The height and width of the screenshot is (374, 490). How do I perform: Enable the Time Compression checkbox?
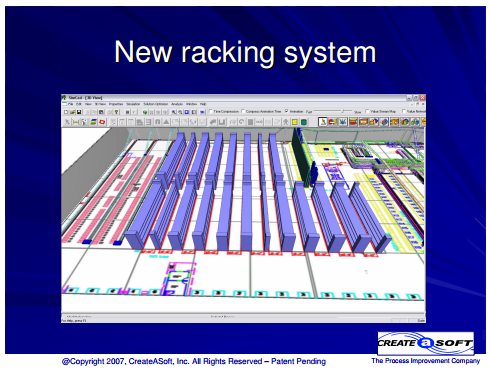click(211, 111)
